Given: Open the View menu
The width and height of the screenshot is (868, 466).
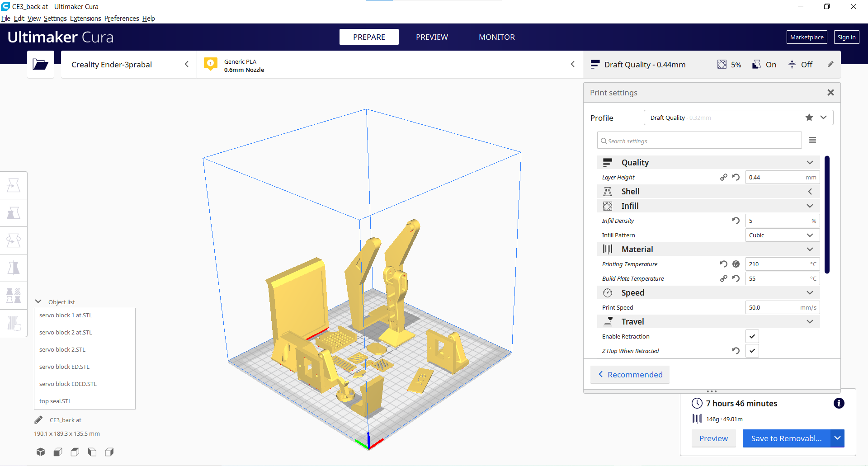Looking at the screenshot, I should point(34,19).
